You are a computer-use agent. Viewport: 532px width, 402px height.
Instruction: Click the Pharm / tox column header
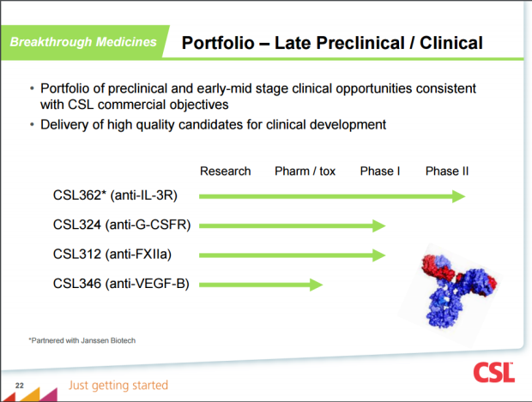305,171
